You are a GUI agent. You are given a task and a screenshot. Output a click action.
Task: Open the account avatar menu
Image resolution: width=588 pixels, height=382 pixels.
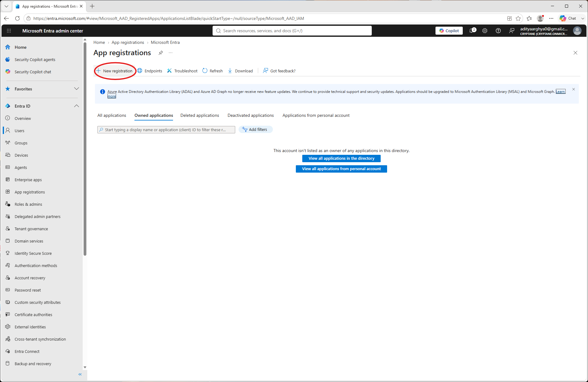point(577,31)
